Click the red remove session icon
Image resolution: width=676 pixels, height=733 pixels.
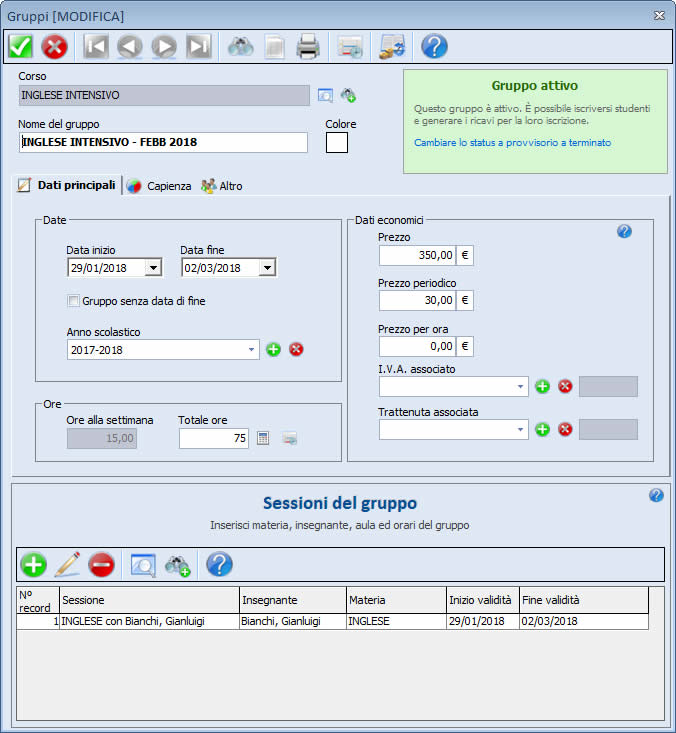pyautogui.click(x=100, y=565)
